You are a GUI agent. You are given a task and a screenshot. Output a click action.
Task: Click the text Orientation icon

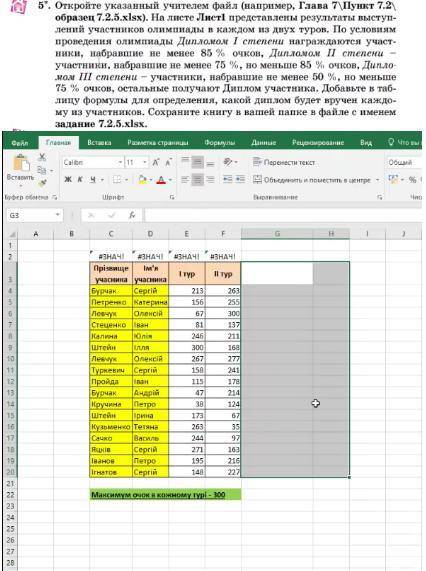pyautogui.click(x=228, y=162)
